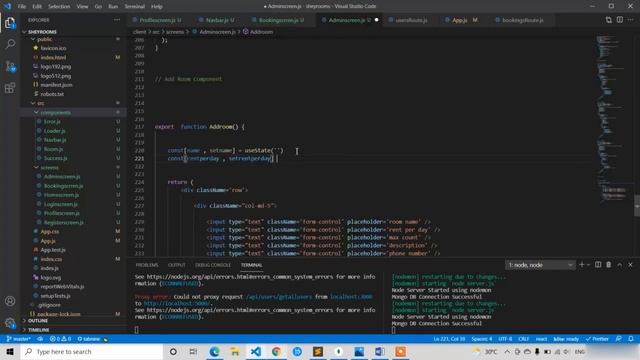This screenshot has height=360, width=640.
Task: Open App.css file in explorer
Action: click(50, 231)
